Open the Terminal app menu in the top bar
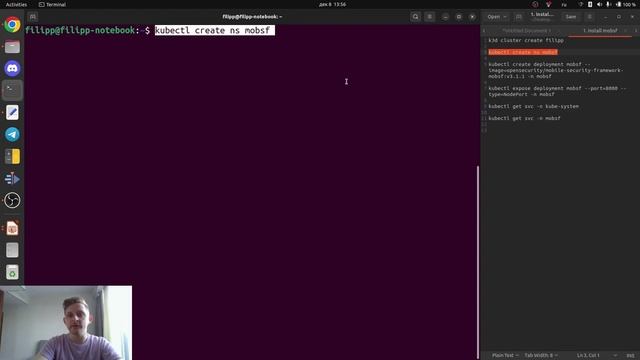Viewport: 640px width, 360px height. (x=52, y=4)
